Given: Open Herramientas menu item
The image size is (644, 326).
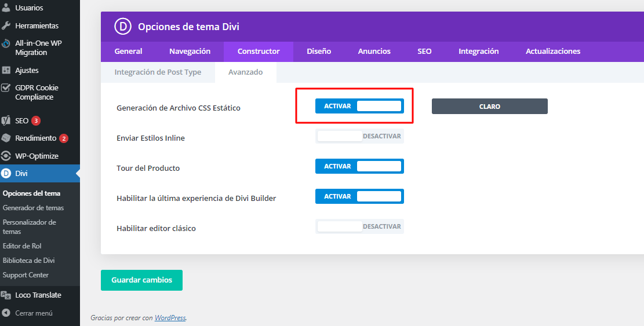Looking at the screenshot, I should coord(40,25).
